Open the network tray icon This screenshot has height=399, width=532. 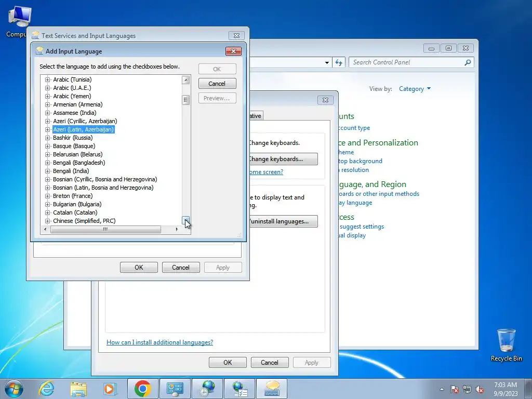click(x=467, y=389)
